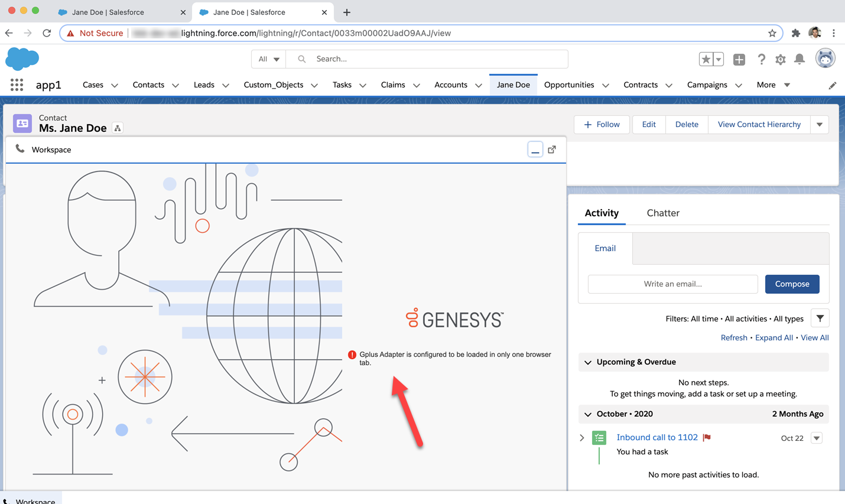Minimize the Workspace softphone panel

(535, 149)
